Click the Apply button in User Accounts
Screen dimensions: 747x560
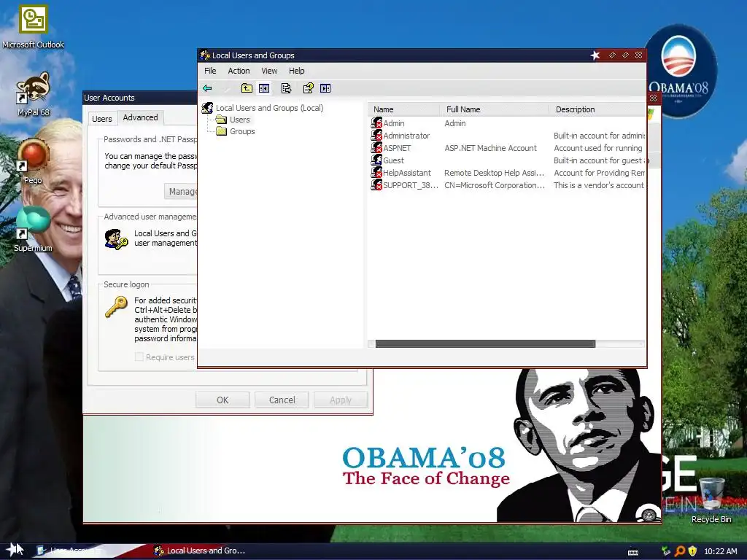[341, 400]
